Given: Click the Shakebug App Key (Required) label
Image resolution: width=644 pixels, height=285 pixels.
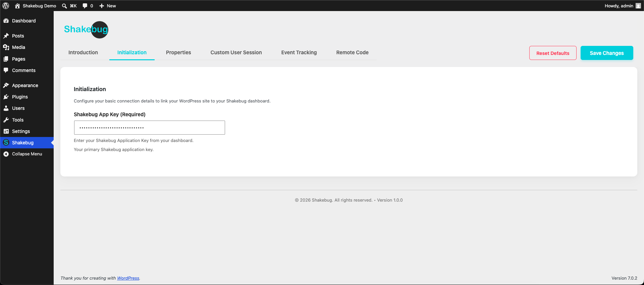Looking at the screenshot, I should (110, 115).
